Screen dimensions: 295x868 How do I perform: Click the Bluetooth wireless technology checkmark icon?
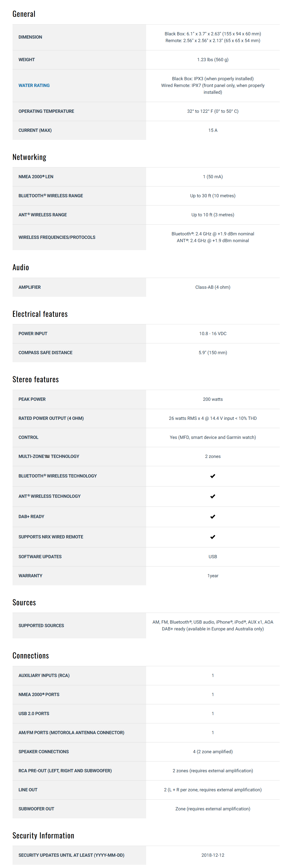(x=213, y=476)
